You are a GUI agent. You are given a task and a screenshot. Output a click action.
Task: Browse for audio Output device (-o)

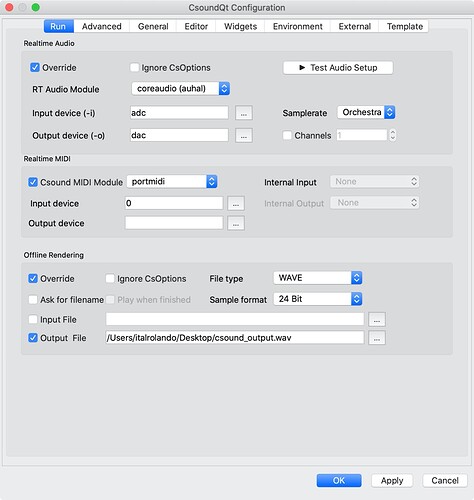click(x=244, y=136)
